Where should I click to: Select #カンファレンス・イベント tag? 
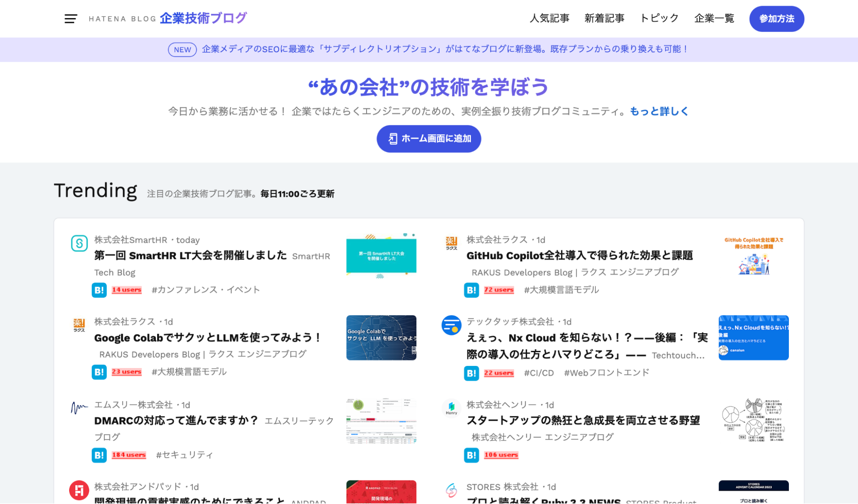pos(206,290)
